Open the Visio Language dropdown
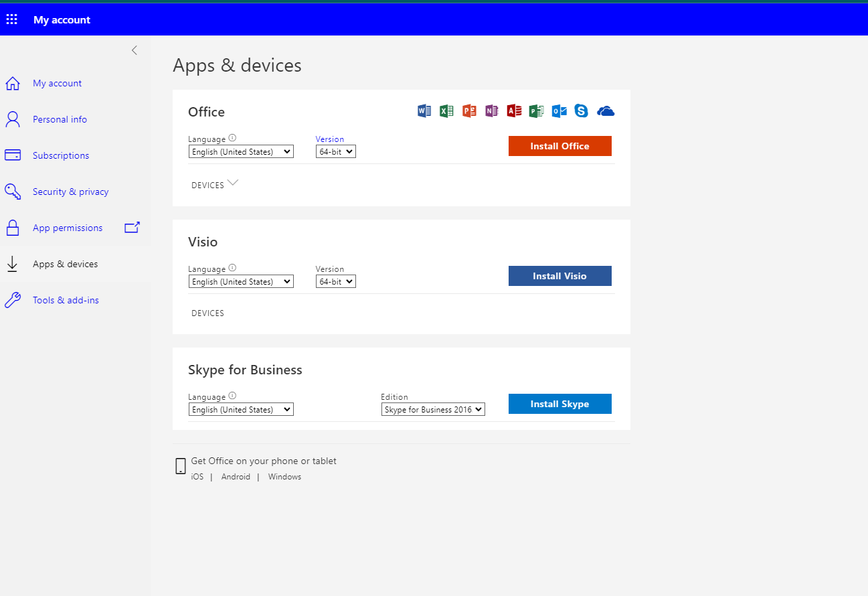Viewport: 868px width, 596px height. tap(241, 282)
